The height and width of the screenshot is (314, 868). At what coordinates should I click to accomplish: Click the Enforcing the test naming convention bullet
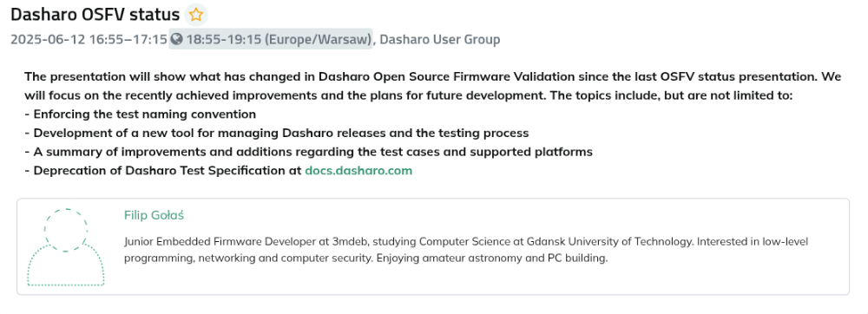[x=140, y=114]
